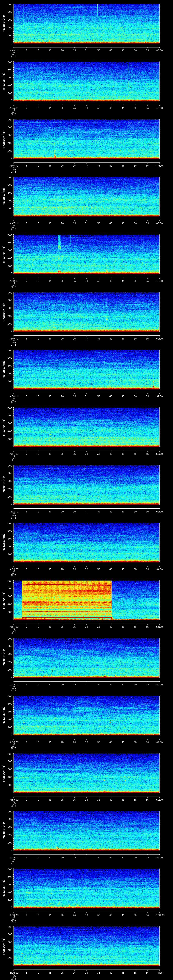The height and width of the screenshot is (980, 173).
Task: Click the 4:53:00 start time label
Action: tap(14, 569)
